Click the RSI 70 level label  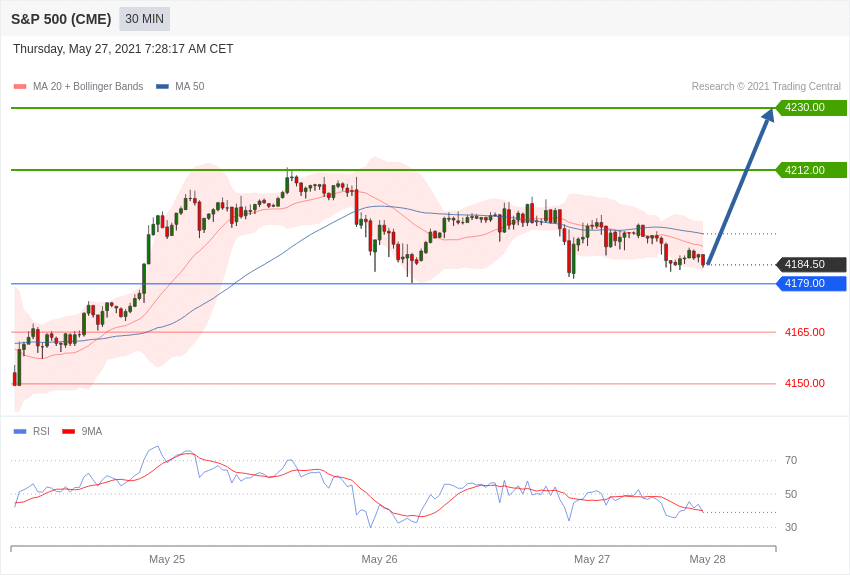pyautogui.click(x=791, y=461)
